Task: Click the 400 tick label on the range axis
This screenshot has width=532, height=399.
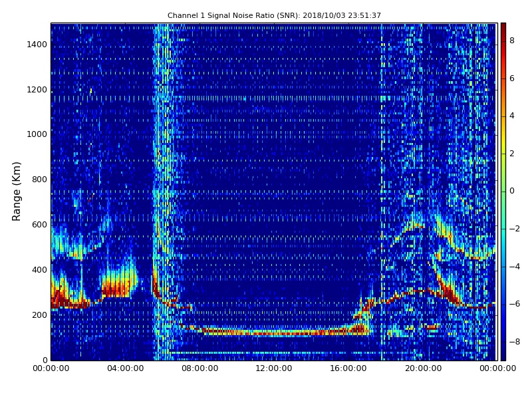Action: (x=39, y=270)
